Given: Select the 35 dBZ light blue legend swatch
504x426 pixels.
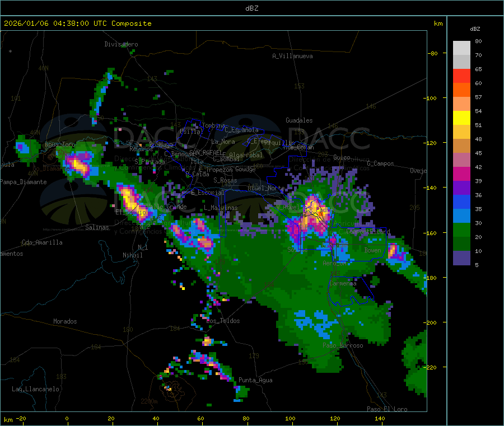Looking at the screenshot, I should coord(461,216).
